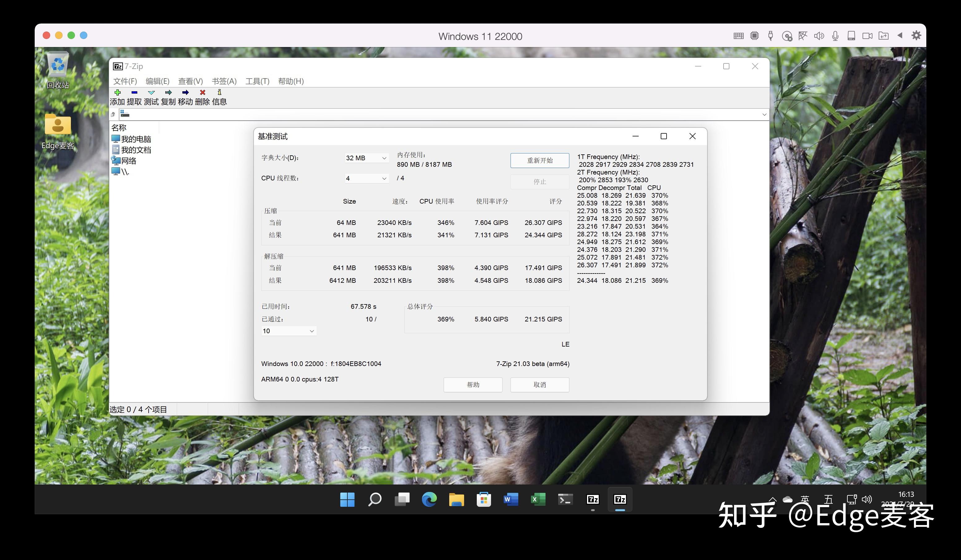The image size is (961, 560).
Task: Show hidden tray icons chevron
Action: 773,499
